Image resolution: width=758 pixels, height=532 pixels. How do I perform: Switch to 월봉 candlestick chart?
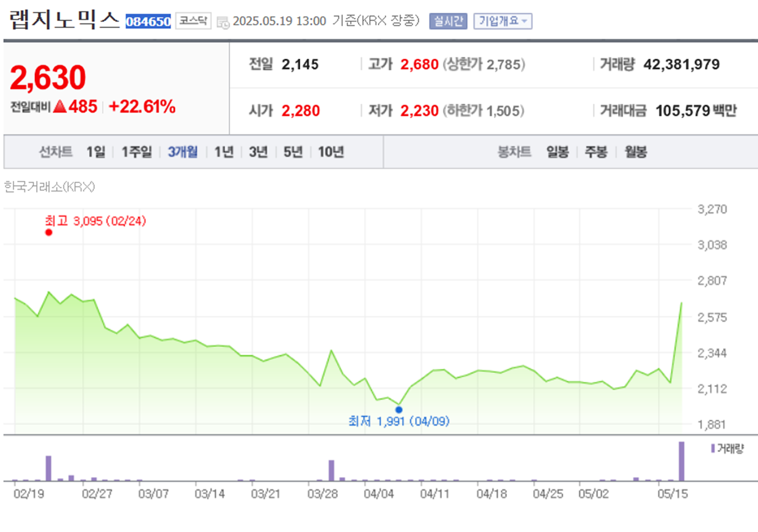636,152
